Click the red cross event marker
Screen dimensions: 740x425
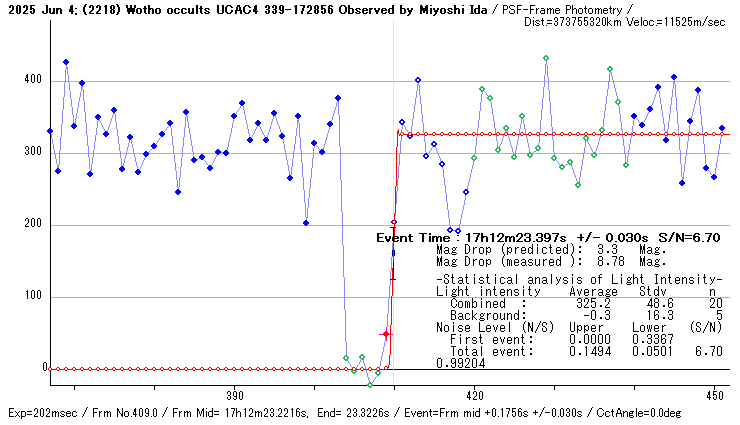[386, 333]
